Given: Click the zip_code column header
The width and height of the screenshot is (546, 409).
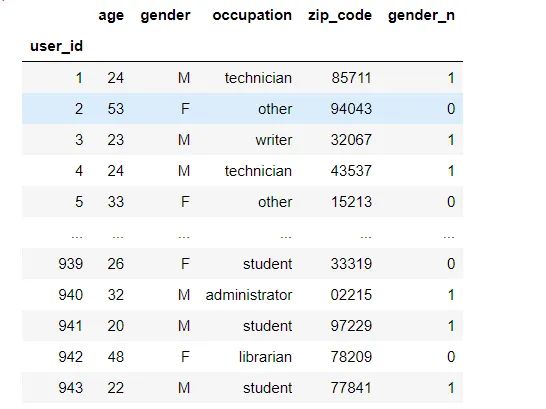Looking at the screenshot, I should pos(340,16).
